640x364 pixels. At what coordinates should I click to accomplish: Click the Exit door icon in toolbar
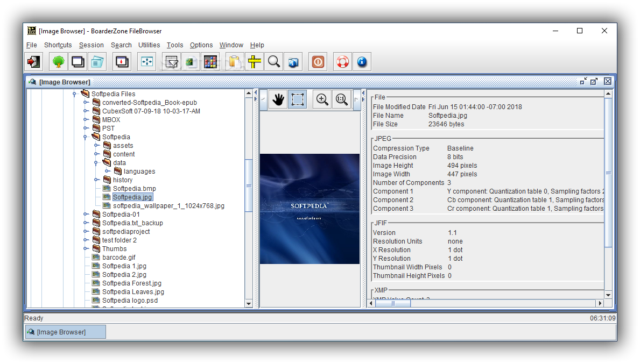point(34,62)
